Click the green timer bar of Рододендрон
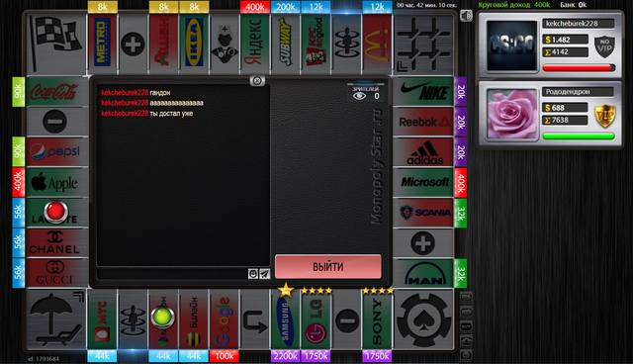The width and height of the screenshot is (633, 364). [x=579, y=136]
